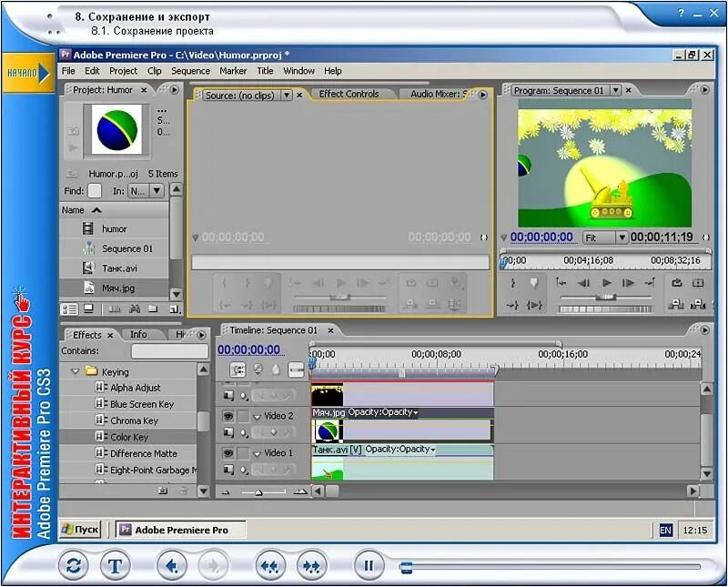
Task: Open the Source clip dropdown arrow
Action: tap(287, 96)
